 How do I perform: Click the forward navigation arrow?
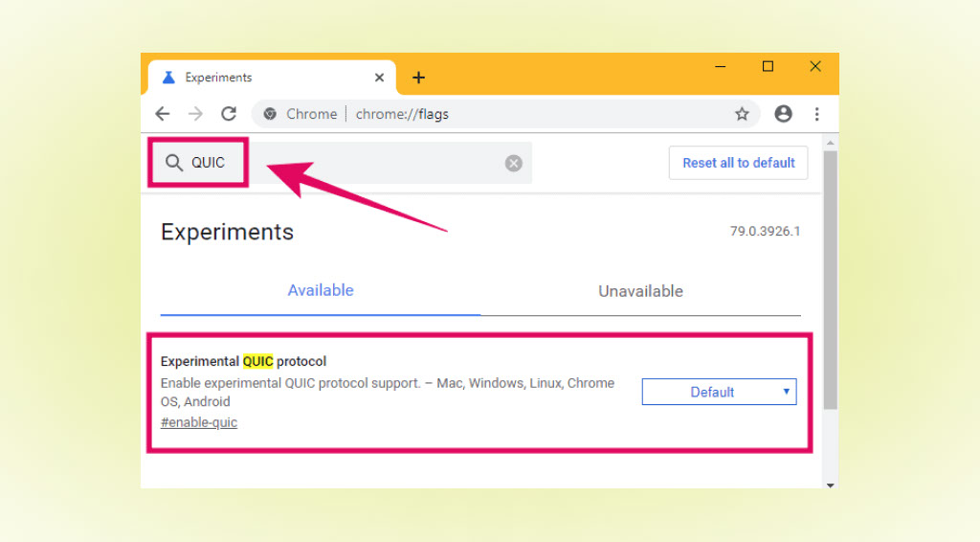tap(195, 114)
